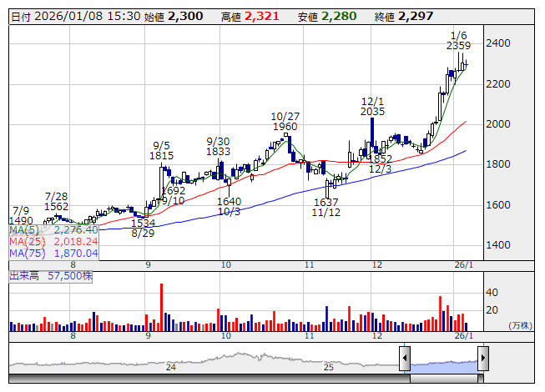545x392 pixels.
Task: Click the 1534 8/29 low label
Action: click(143, 229)
